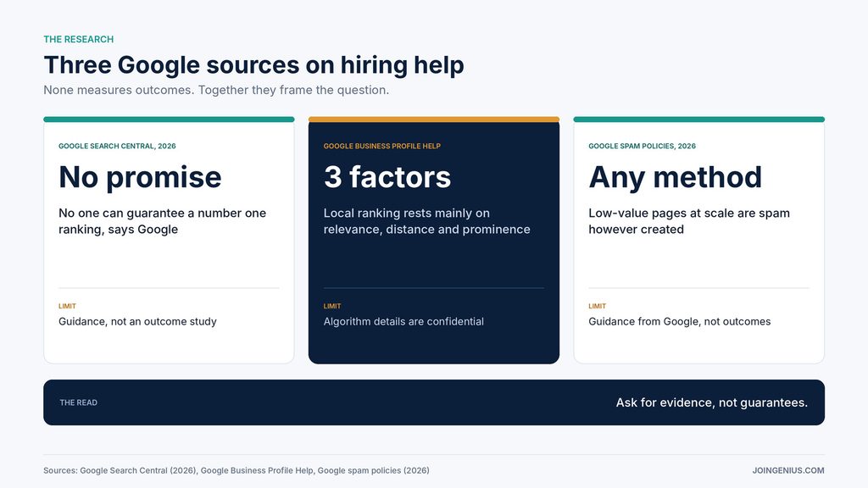Click the LIMIT label in the Any method card
The image size is (868, 488).
(598, 306)
